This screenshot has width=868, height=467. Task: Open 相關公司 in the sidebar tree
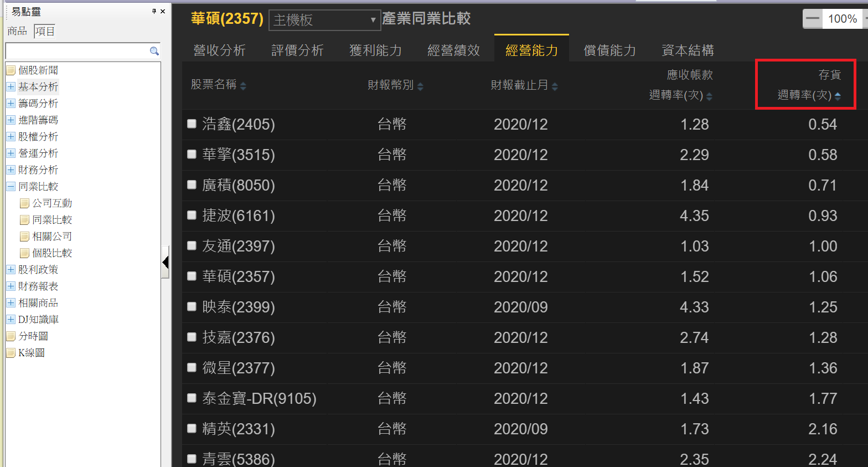51,237
